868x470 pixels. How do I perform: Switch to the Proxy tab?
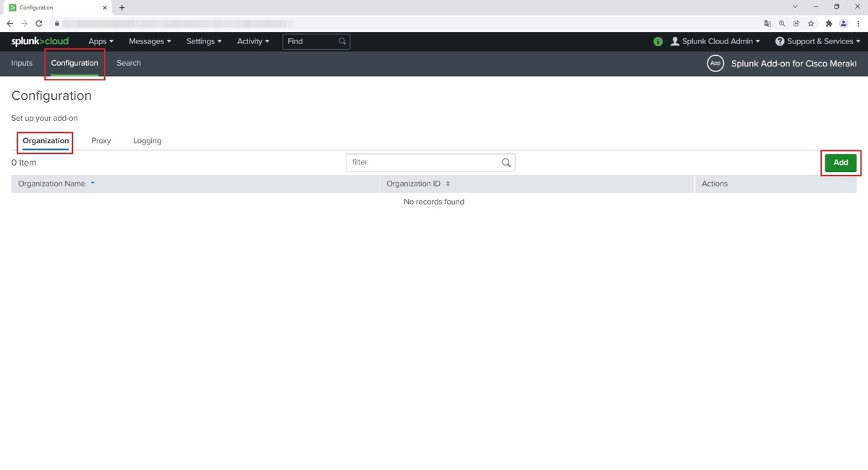pos(101,140)
